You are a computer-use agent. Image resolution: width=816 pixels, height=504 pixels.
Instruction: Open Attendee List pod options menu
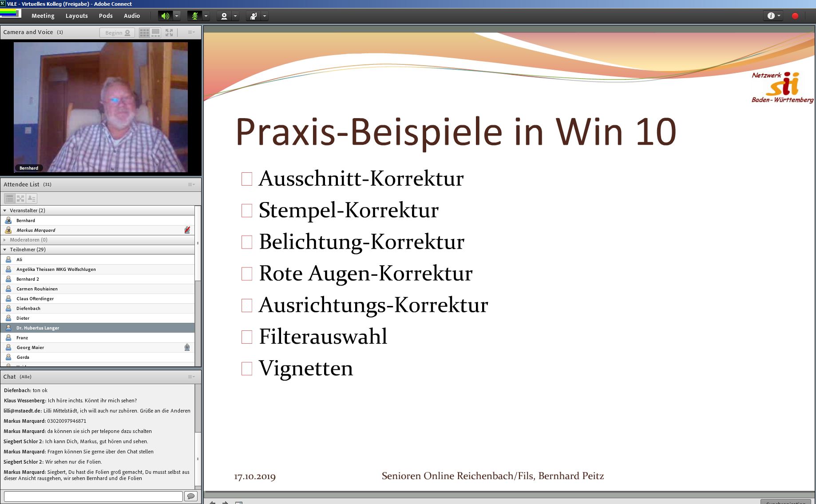pos(191,184)
